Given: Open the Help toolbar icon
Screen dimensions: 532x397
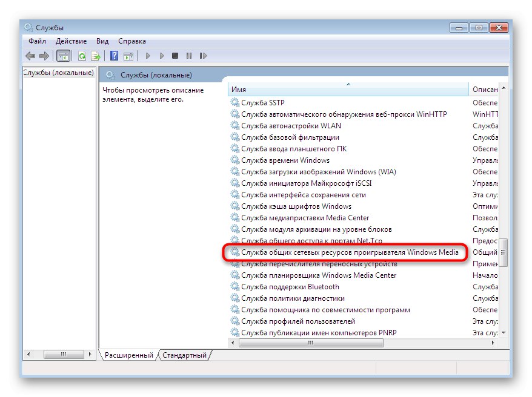Looking at the screenshot, I should [115, 56].
